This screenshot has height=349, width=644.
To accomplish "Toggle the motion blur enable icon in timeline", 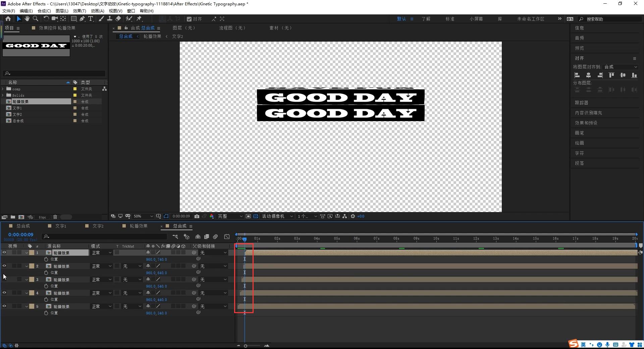I will pyautogui.click(x=215, y=237).
